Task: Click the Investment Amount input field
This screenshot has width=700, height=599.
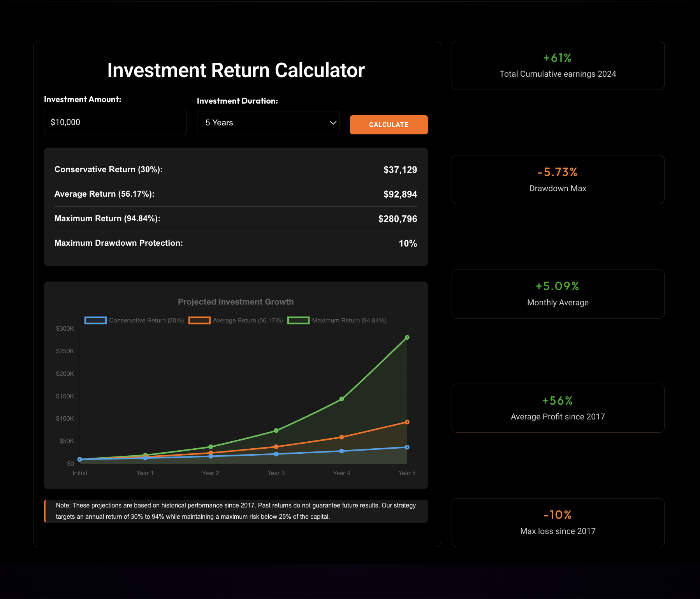Action: pyautogui.click(x=115, y=122)
